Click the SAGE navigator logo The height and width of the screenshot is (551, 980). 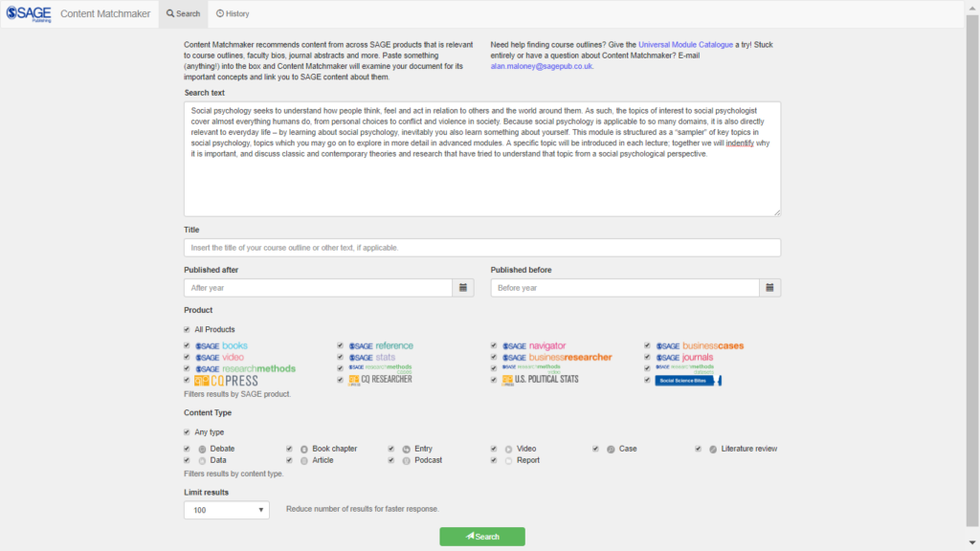click(x=534, y=345)
